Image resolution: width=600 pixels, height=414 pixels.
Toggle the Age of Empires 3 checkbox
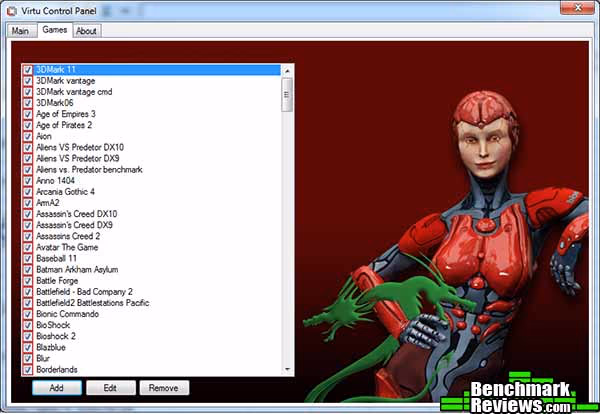[28, 114]
